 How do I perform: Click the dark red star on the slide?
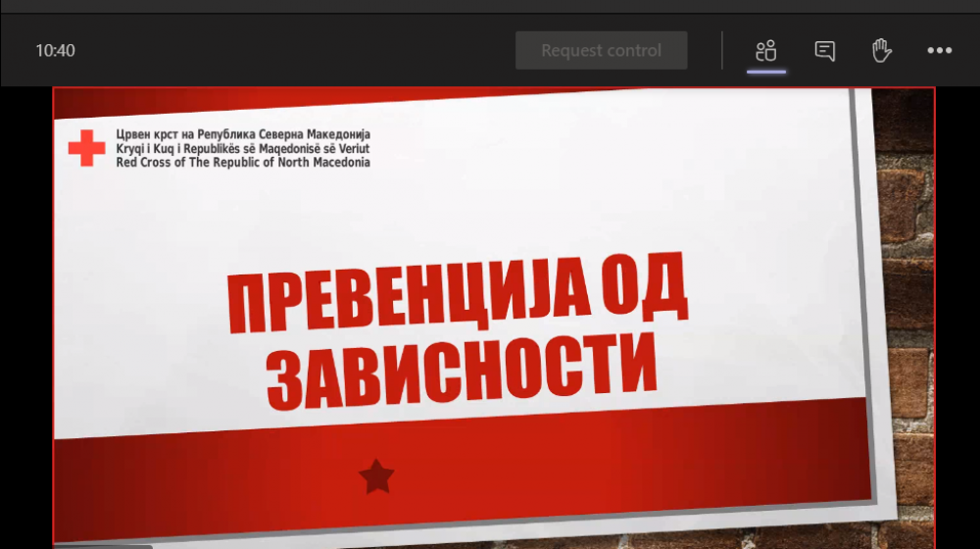[376, 477]
